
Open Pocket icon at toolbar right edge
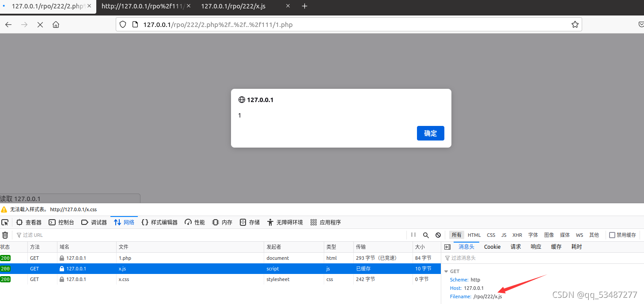641,25
